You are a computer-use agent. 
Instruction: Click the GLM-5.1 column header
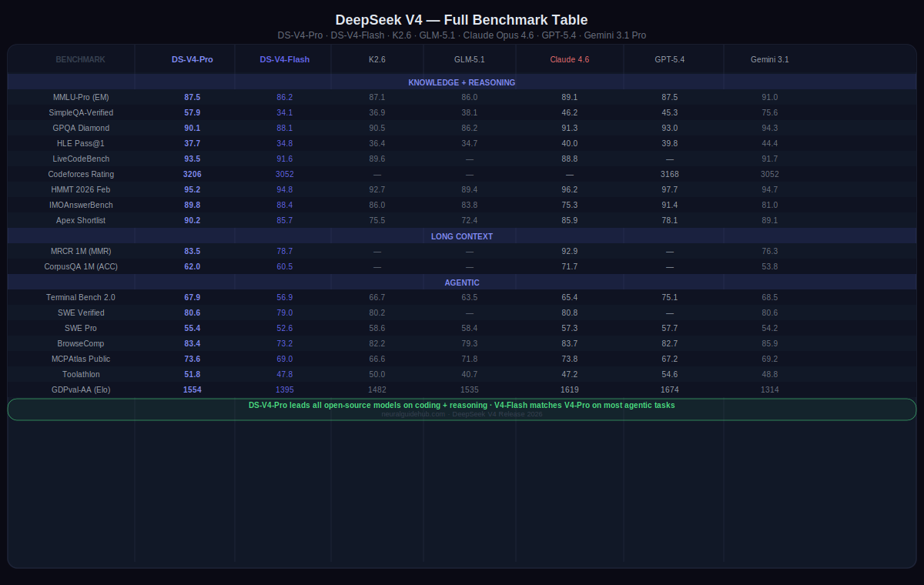click(469, 59)
